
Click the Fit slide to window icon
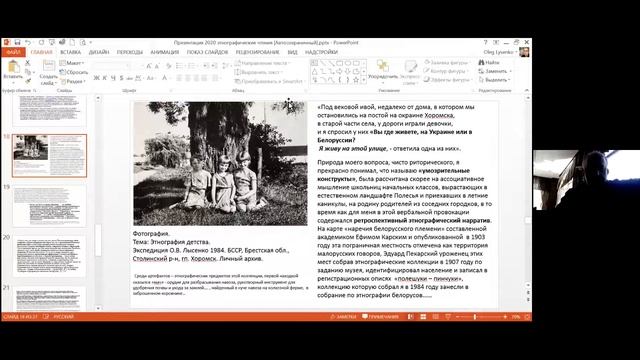click(527, 317)
